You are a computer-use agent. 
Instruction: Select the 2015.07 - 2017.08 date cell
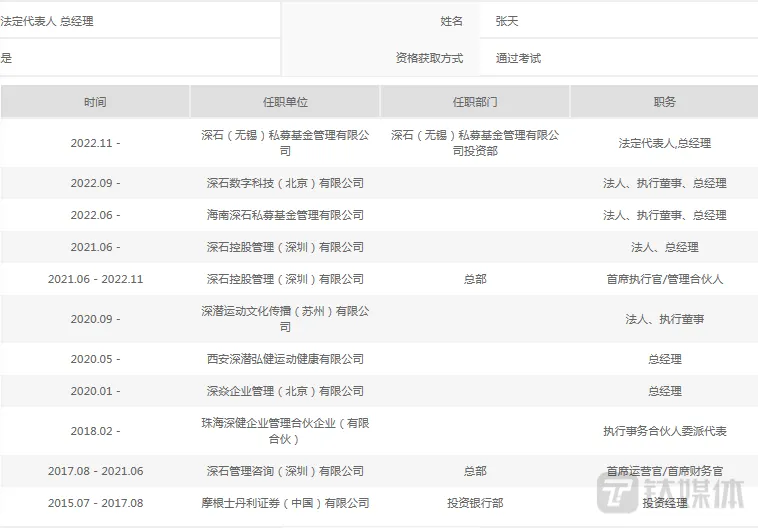[95, 503]
